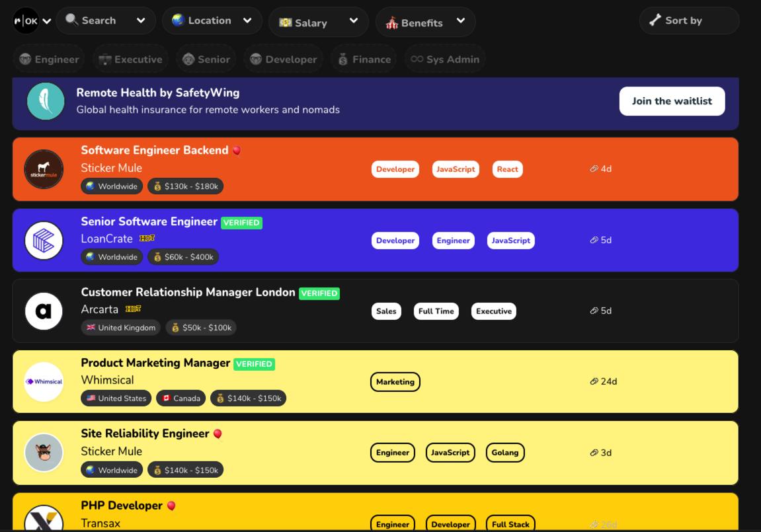Open the Location filter dropdown
761x532 pixels.
(x=212, y=21)
